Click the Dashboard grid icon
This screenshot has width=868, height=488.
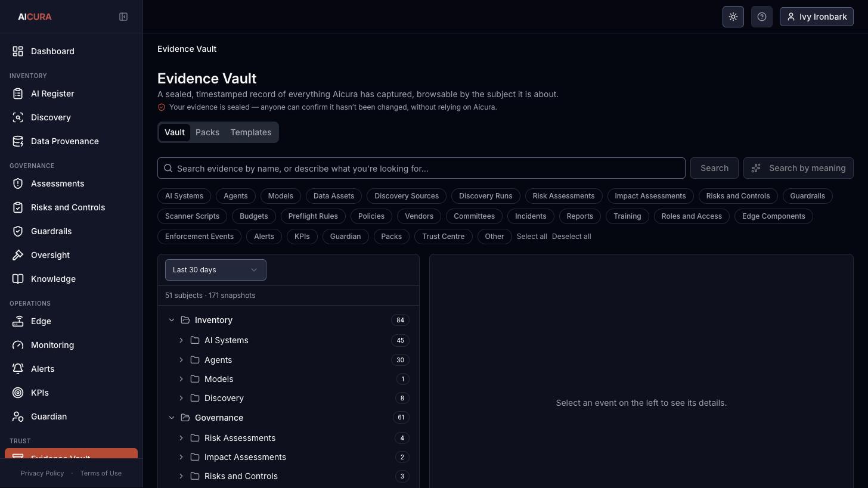[18, 51]
